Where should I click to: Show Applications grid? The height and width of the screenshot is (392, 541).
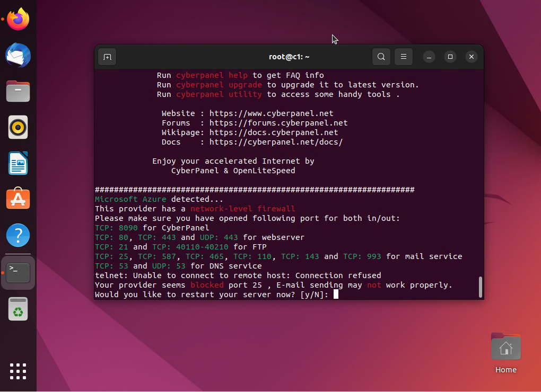[x=18, y=371]
